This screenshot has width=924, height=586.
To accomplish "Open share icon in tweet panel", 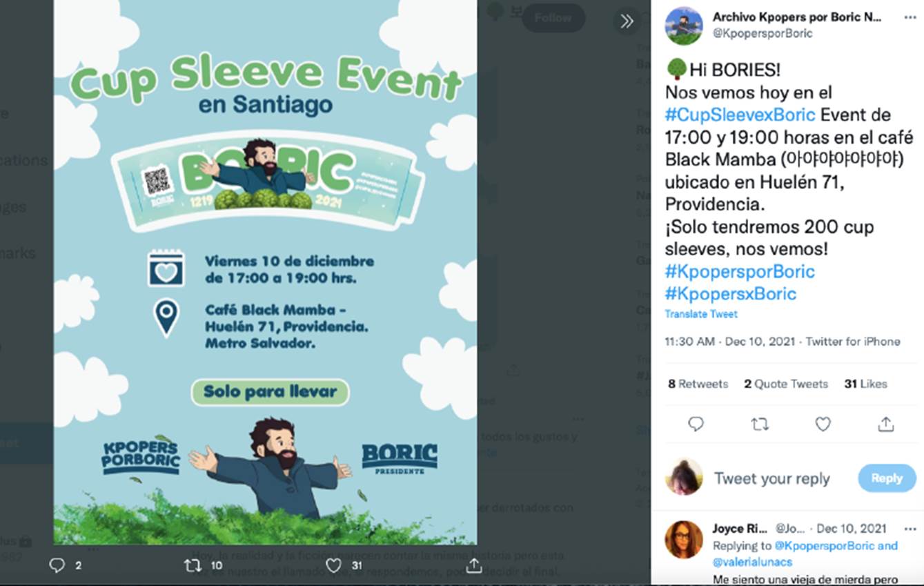I will click(886, 424).
